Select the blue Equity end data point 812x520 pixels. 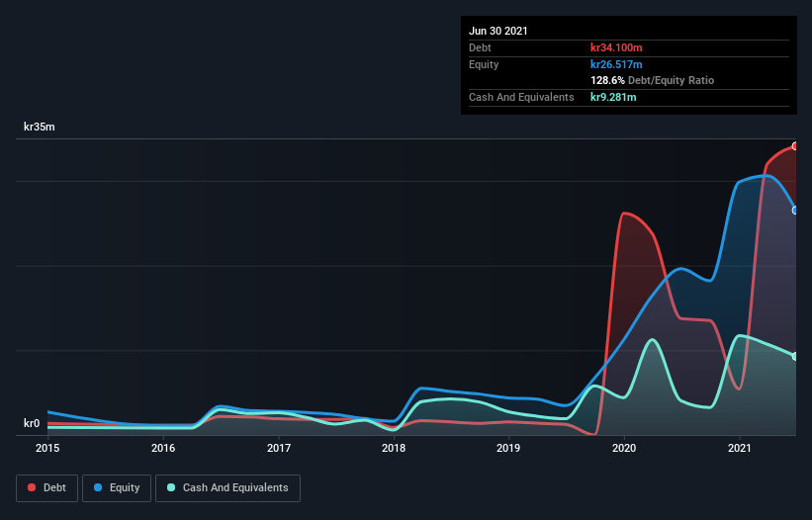795,210
